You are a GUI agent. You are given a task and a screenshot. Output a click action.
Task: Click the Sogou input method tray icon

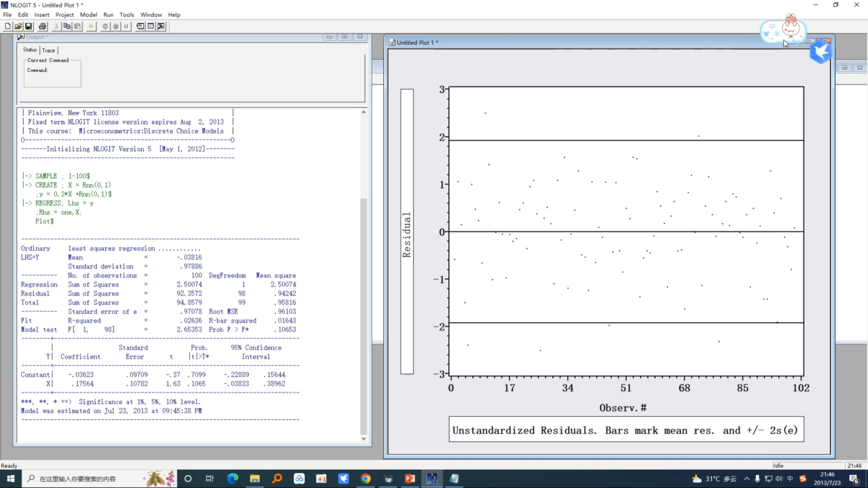[x=803, y=479]
